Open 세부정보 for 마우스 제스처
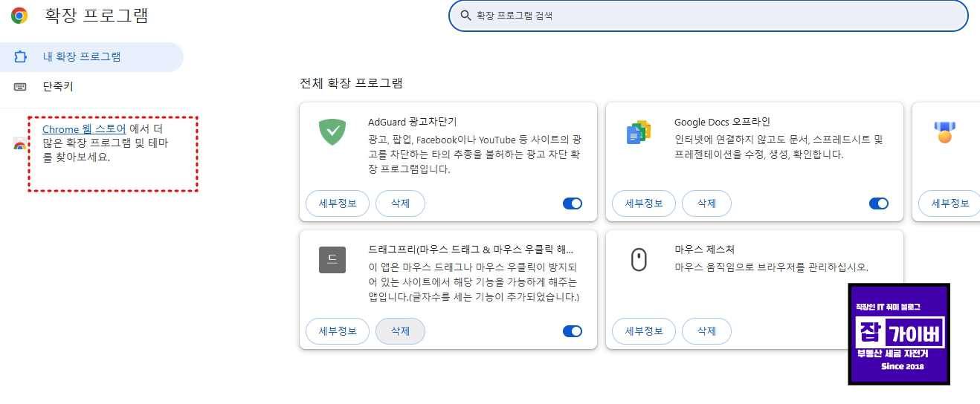This screenshot has height=404, width=980. [644, 331]
